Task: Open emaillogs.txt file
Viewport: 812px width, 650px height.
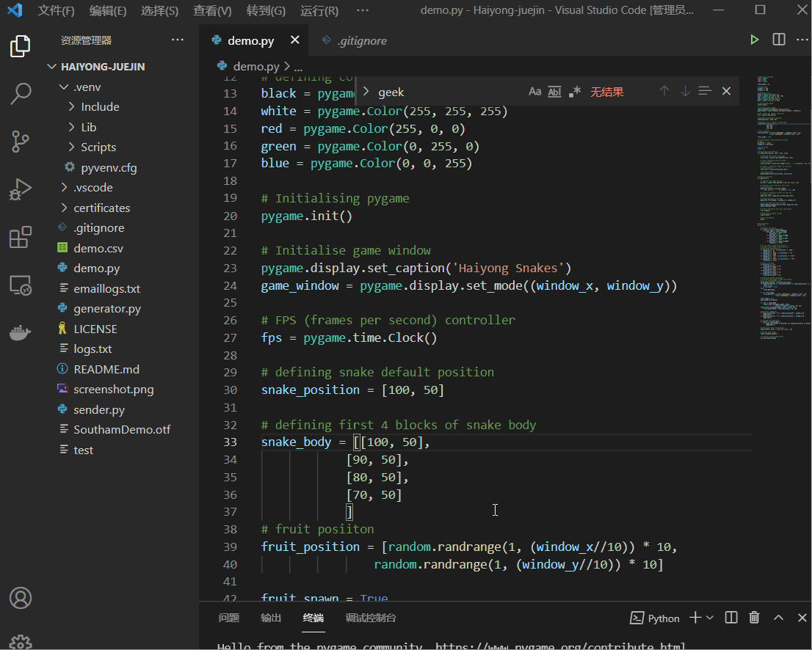Action: (x=106, y=289)
